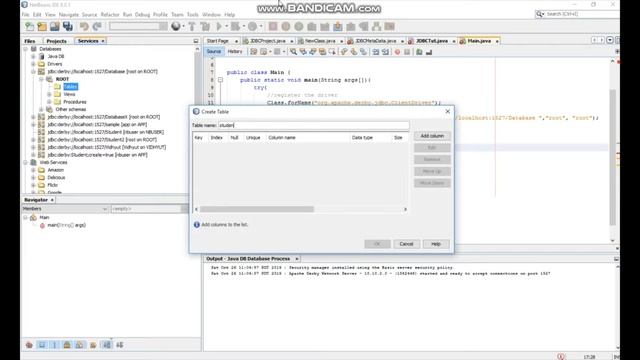Click the Save All toolbar icon
The height and width of the screenshot is (360, 640).
pos(68,27)
